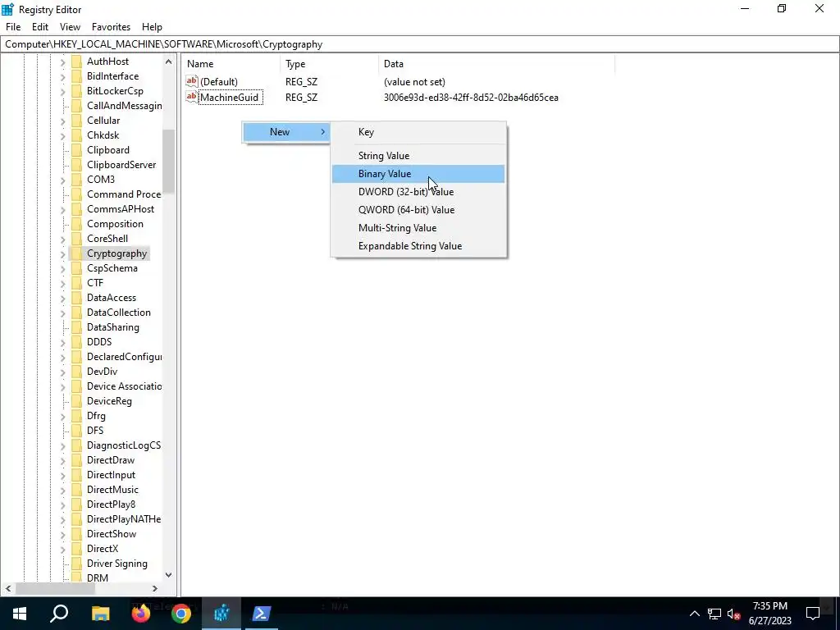Open the File menu
Screen dimensions: 840x630
(x=13, y=27)
